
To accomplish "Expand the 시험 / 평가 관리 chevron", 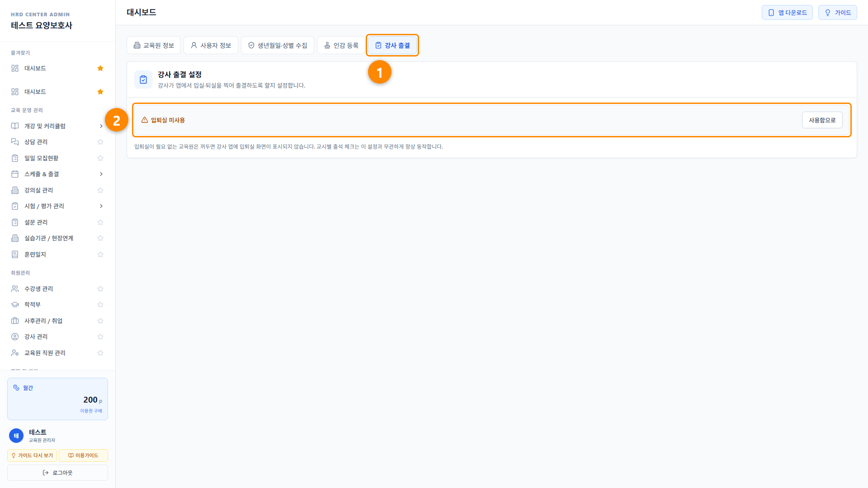I will coord(101,206).
